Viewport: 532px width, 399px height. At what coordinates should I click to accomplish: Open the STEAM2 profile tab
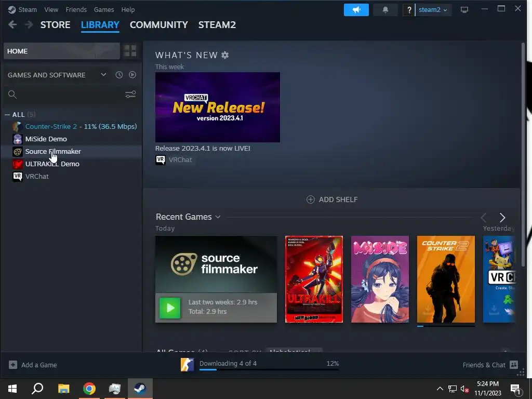pyautogui.click(x=217, y=25)
